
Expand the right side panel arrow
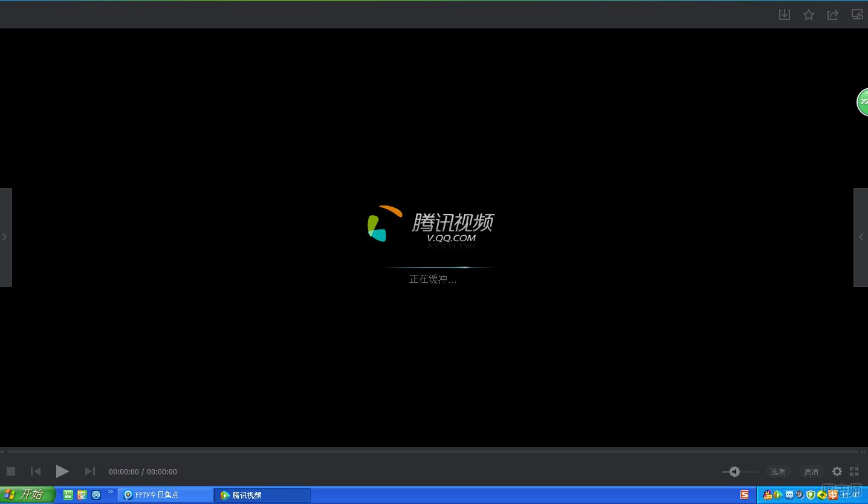click(861, 237)
